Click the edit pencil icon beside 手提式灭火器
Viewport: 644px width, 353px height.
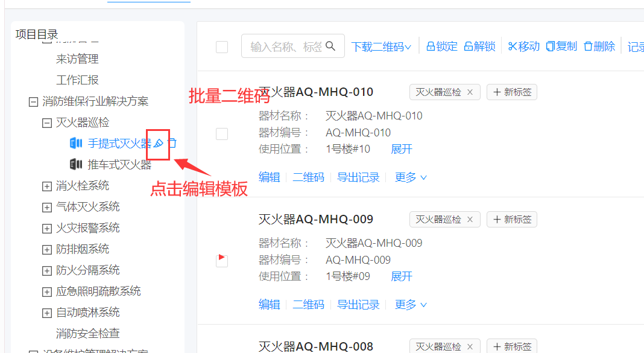click(x=159, y=144)
